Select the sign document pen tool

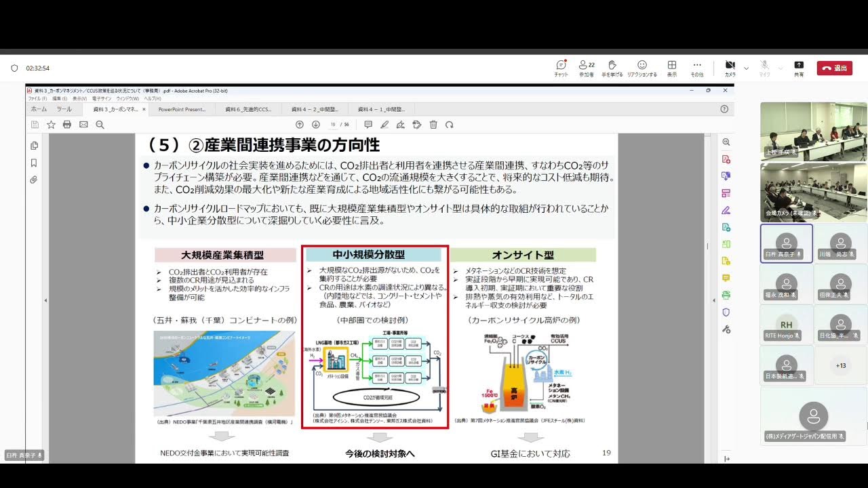pos(401,125)
